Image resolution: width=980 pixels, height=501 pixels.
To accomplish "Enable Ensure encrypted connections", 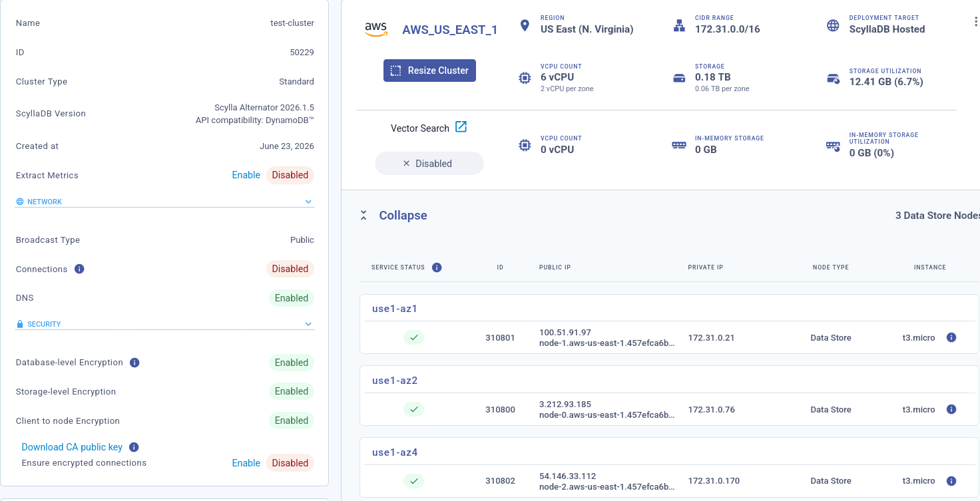I will pyautogui.click(x=246, y=463).
